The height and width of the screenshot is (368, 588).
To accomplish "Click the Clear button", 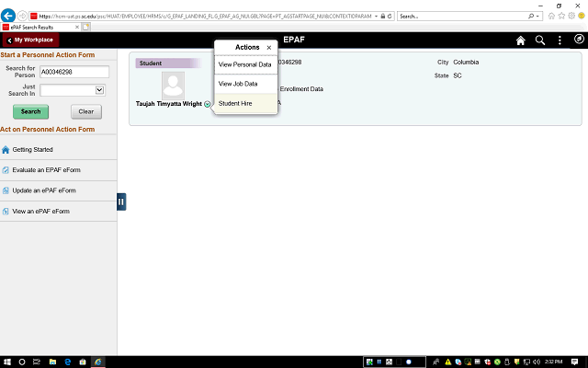I will 86,111.
